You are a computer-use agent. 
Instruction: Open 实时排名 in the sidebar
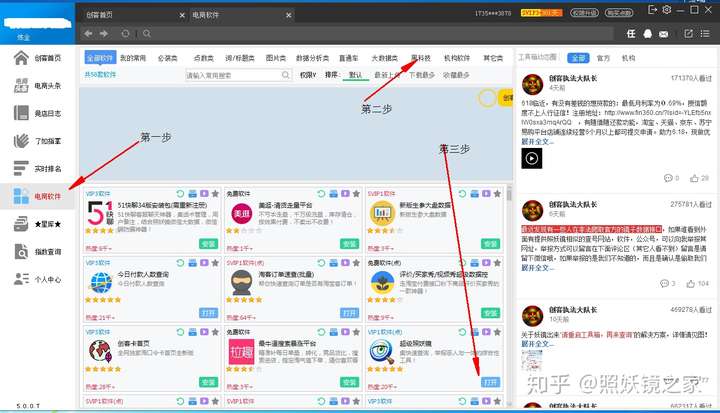coord(37,169)
